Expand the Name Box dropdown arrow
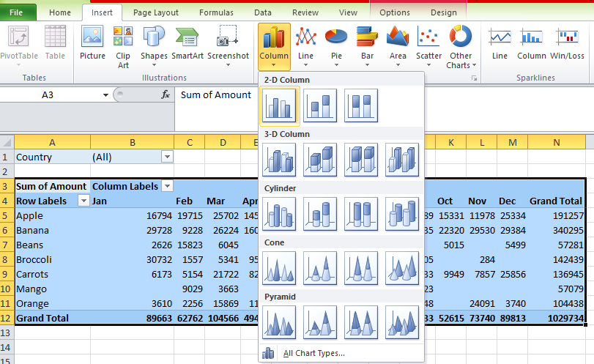Screen dimensions: 594x364 pos(105,95)
